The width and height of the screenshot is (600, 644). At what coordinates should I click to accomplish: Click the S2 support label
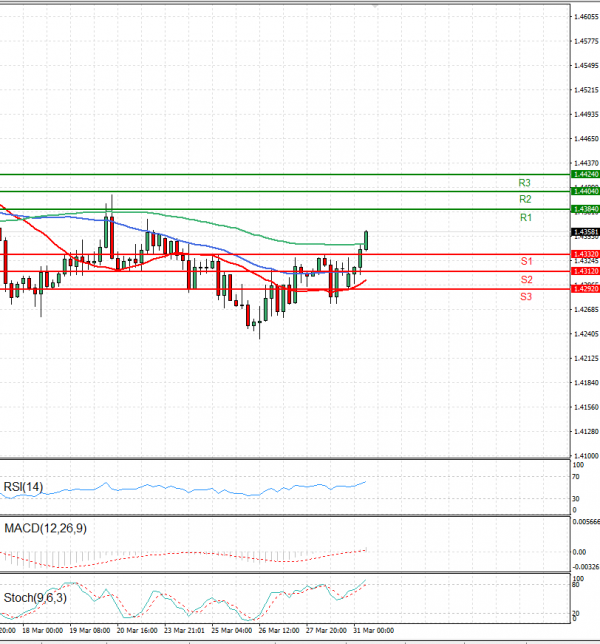click(526, 280)
